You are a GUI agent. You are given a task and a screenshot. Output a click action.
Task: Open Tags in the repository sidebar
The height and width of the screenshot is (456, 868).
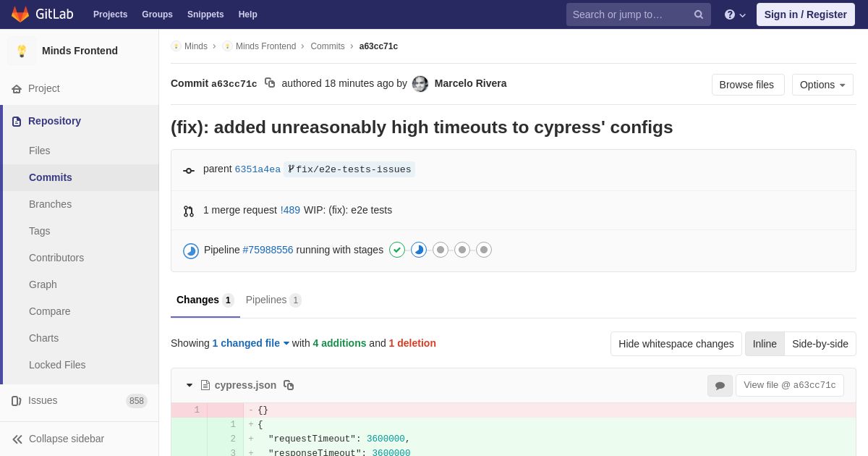[80, 231]
